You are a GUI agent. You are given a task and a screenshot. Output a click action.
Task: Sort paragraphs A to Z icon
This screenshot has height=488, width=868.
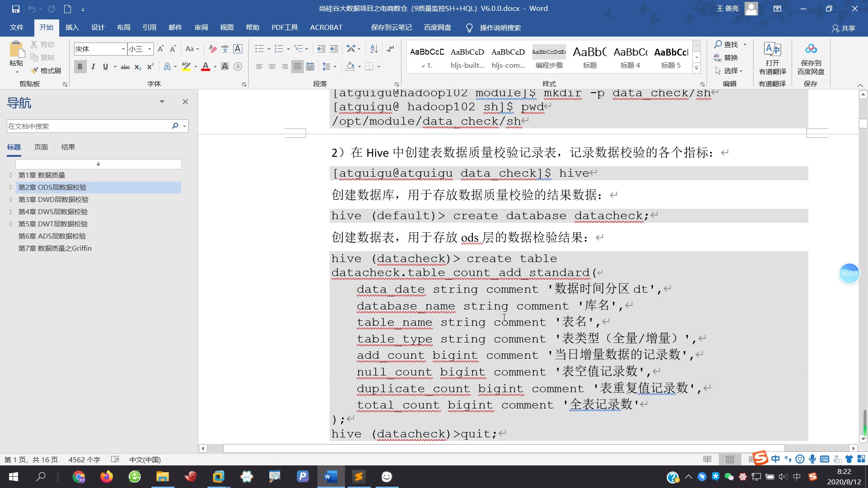point(374,49)
